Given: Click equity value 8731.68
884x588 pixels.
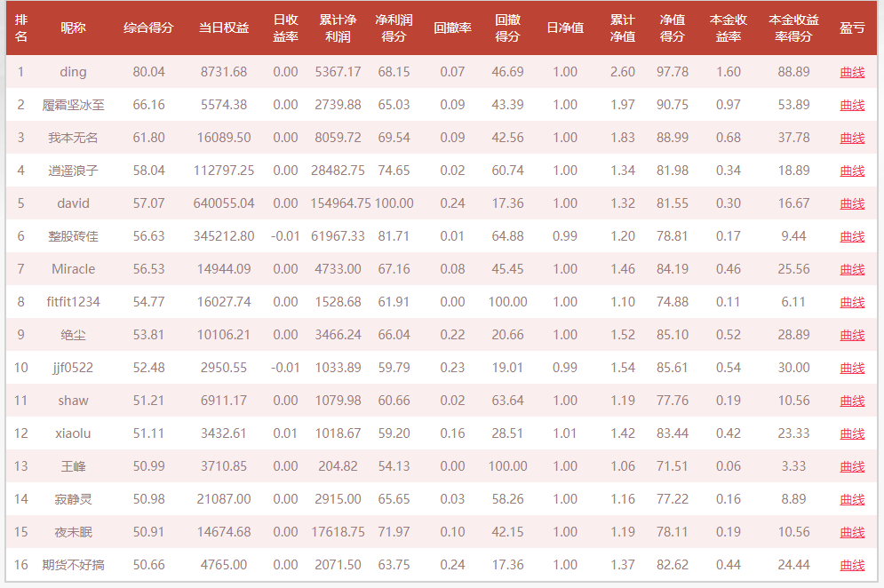Looking at the screenshot, I should 224,72.
